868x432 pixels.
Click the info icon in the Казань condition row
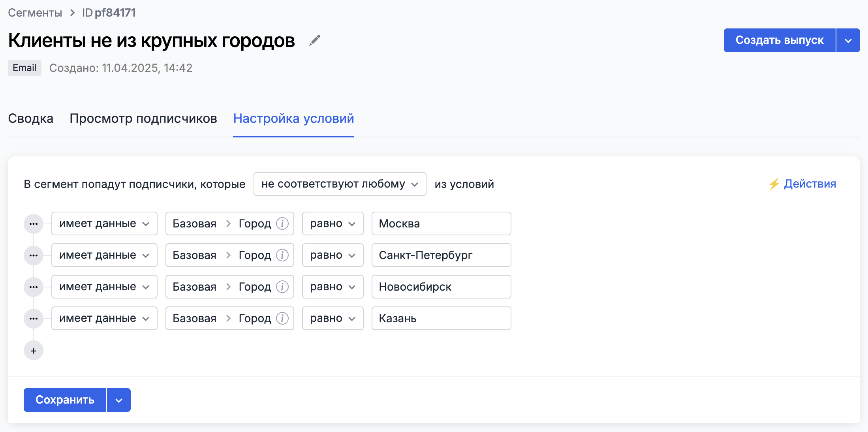[x=282, y=318]
